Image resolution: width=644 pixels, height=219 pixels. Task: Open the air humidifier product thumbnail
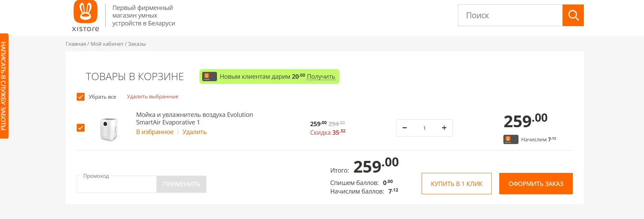[x=109, y=129]
